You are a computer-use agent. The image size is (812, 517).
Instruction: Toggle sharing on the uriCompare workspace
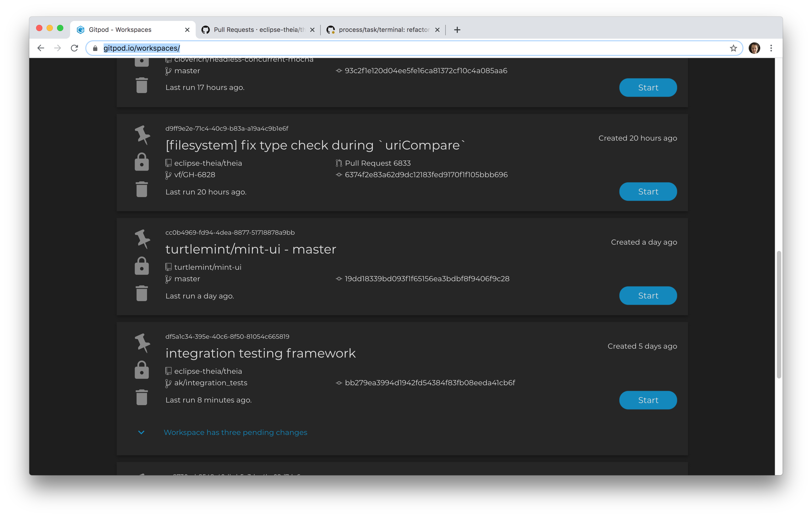pyautogui.click(x=142, y=162)
